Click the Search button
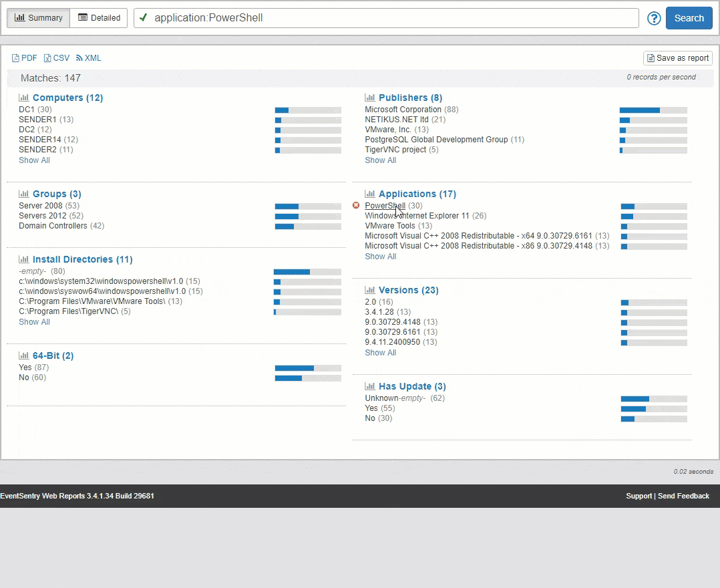The image size is (720, 588). coord(689,18)
